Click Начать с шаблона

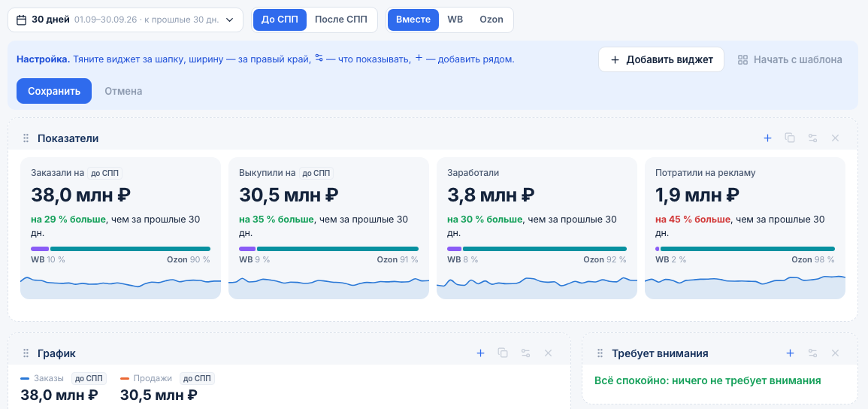[790, 60]
